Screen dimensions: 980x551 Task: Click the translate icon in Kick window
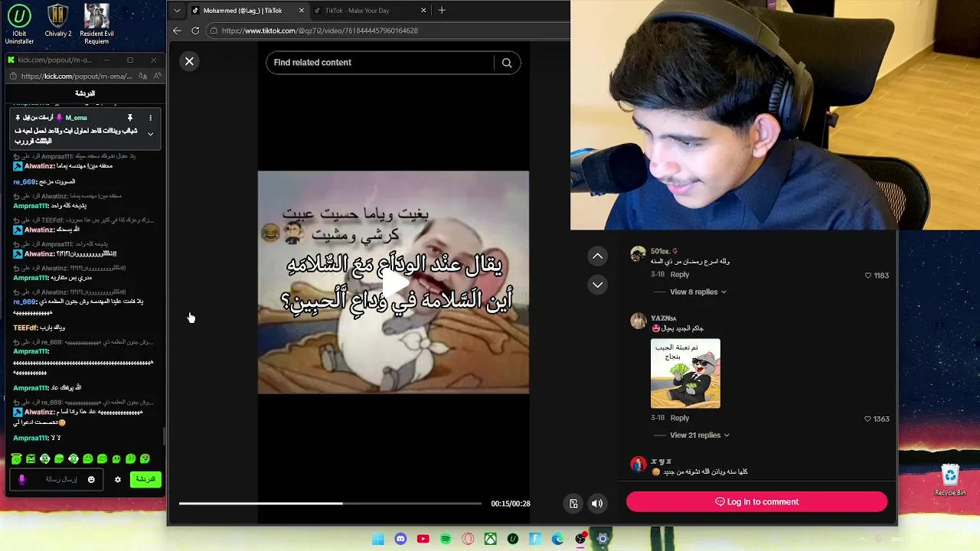click(142, 76)
